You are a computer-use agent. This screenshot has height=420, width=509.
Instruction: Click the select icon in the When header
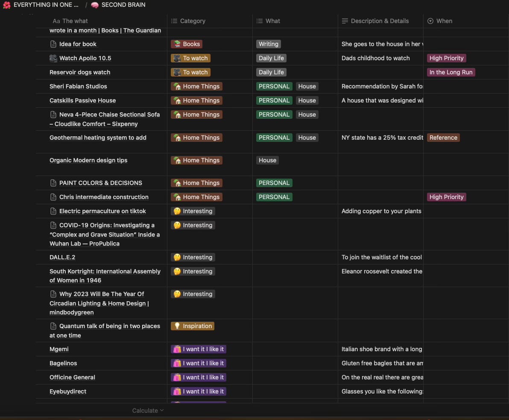coord(430,21)
